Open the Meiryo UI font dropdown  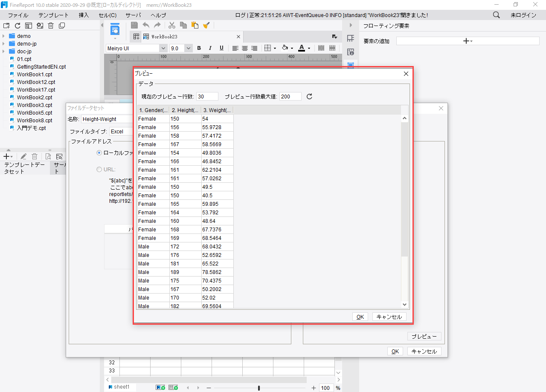(x=163, y=49)
